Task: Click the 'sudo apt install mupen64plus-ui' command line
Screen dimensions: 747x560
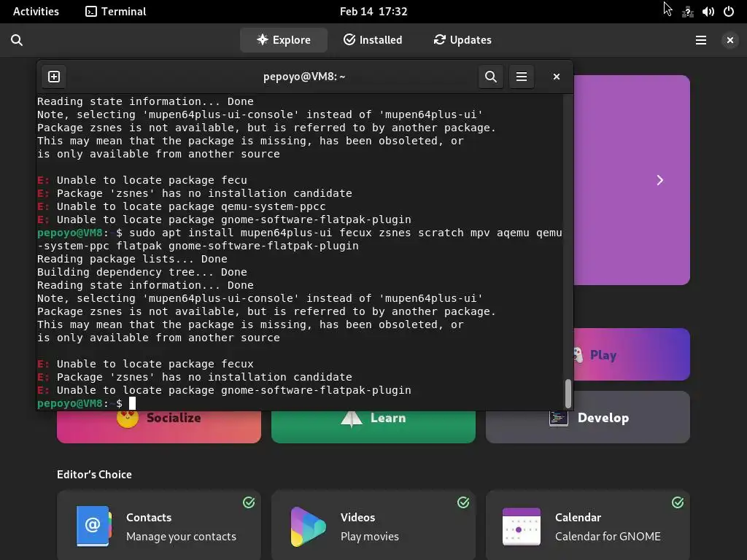Action: click(x=300, y=239)
